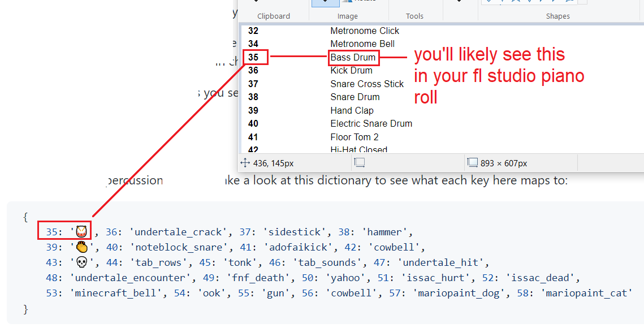Click the Tools group label on the ribbon
644x332 pixels.
click(414, 16)
